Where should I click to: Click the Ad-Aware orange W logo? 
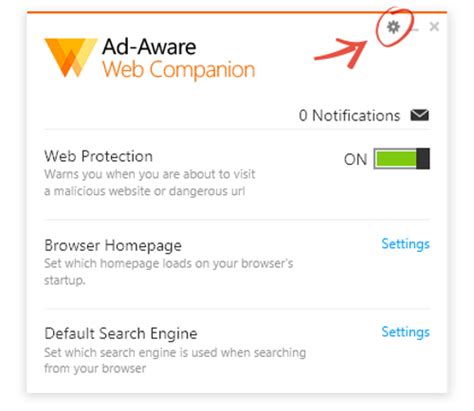tap(71, 57)
